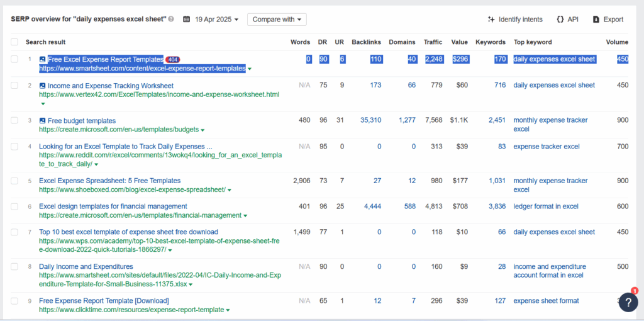Expand URL arrow for vertex42 income-and-expense-worksheet
Image resolution: width=644 pixels, height=321 pixels.
point(42,104)
